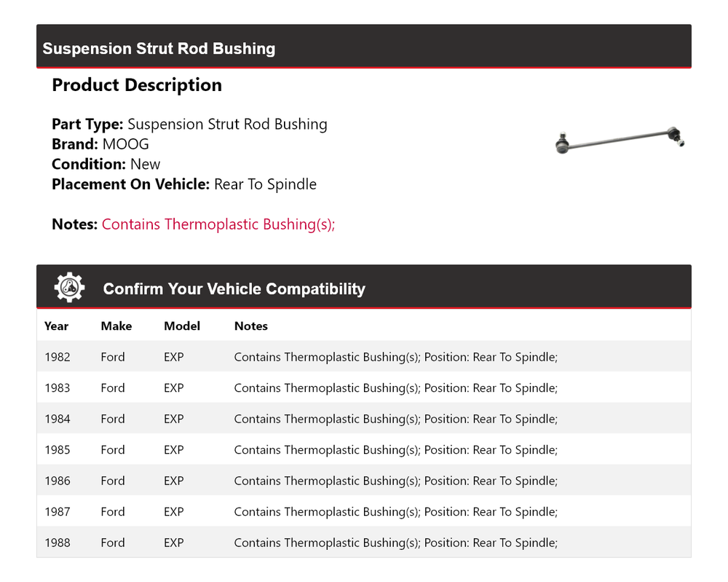728x582 pixels.
Task: Click the Placement On Vehicle line
Action: point(183,184)
